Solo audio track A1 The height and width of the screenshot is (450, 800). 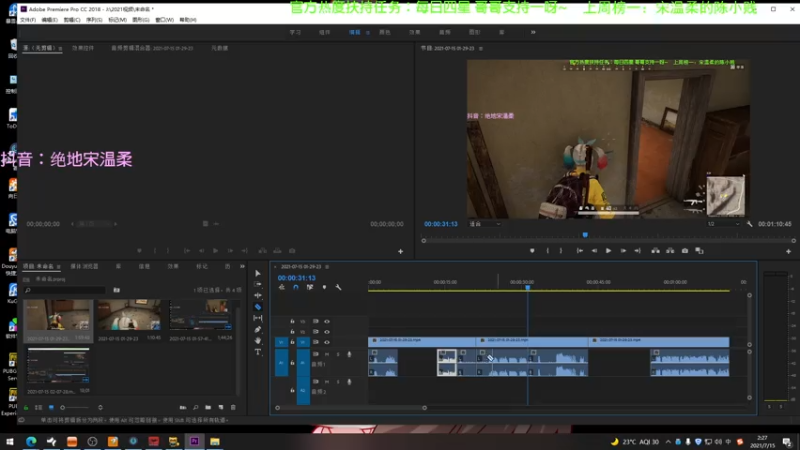338,354
